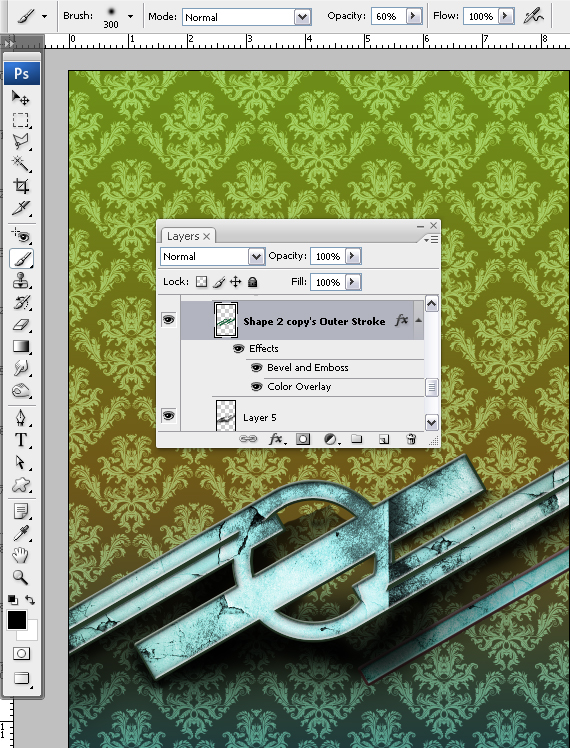The image size is (570, 748).
Task: Toggle lock transparent pixels
Action: (x=202, y=282)
